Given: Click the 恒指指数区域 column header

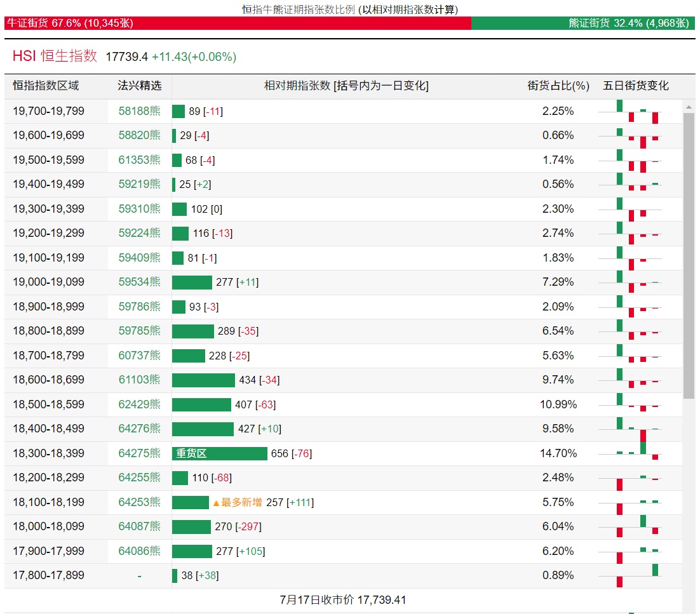Looking at the screenshot, I should pyautogui.click(x=46, y=86).
